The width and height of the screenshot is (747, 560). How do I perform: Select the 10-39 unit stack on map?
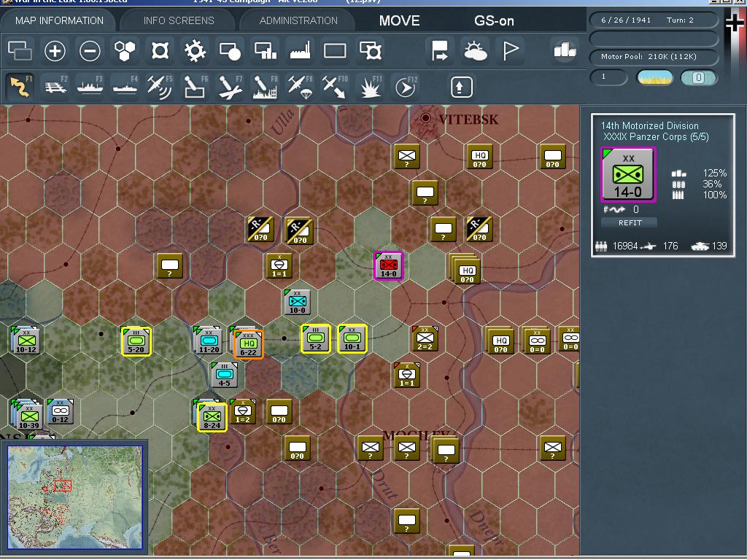28,414
